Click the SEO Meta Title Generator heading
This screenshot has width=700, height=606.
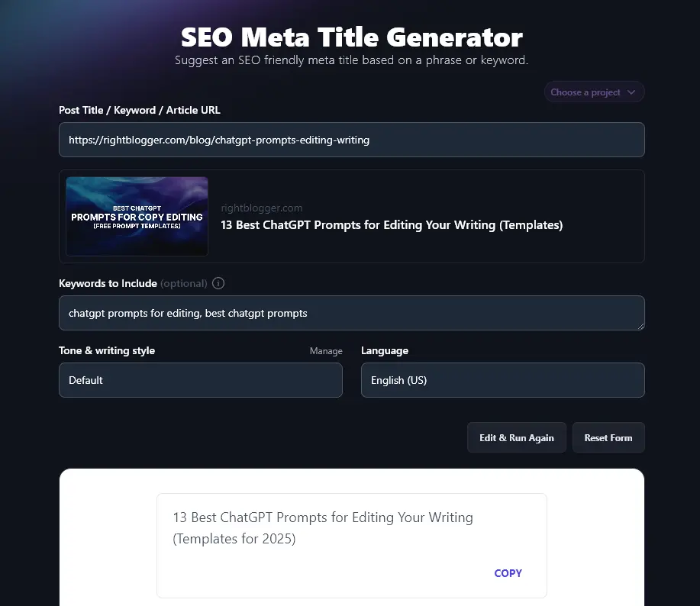coord(351,37)
